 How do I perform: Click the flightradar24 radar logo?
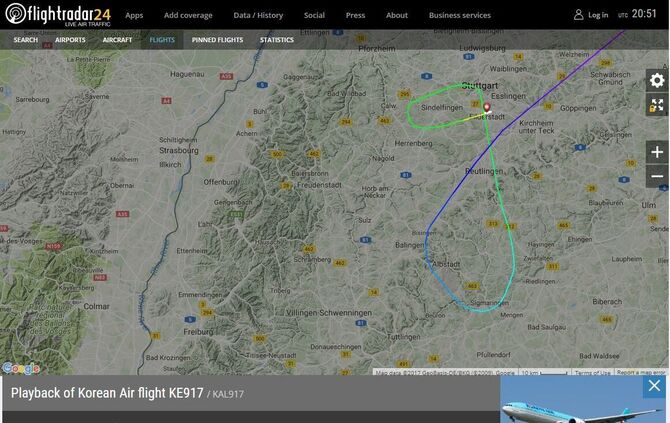15,14
